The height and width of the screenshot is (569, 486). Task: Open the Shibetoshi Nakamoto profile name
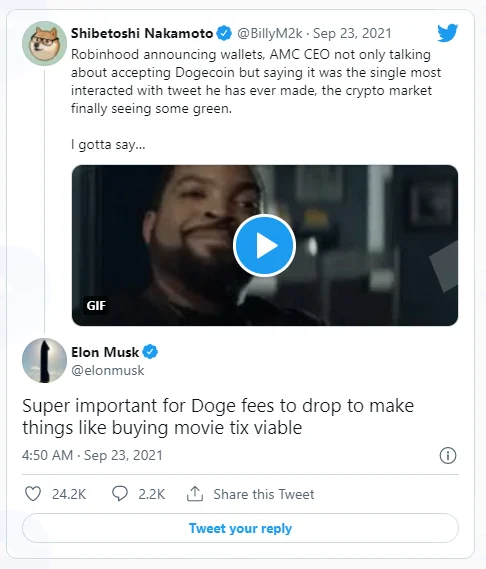pos(142,33)
